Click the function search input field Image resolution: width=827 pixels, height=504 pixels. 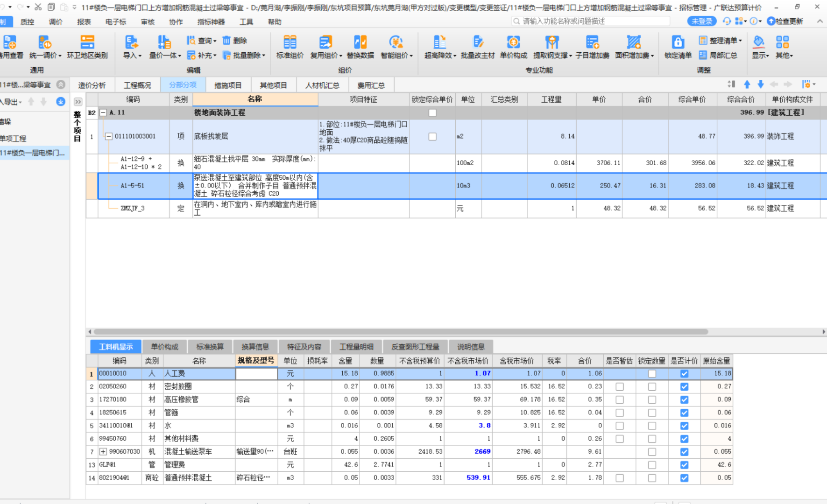[x=590, y=21]
